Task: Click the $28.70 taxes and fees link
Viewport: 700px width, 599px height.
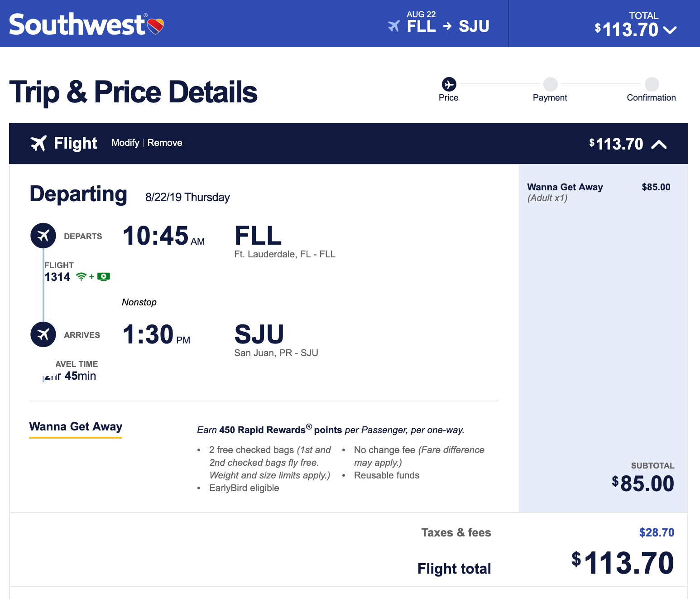Action: tap(657, 532)
